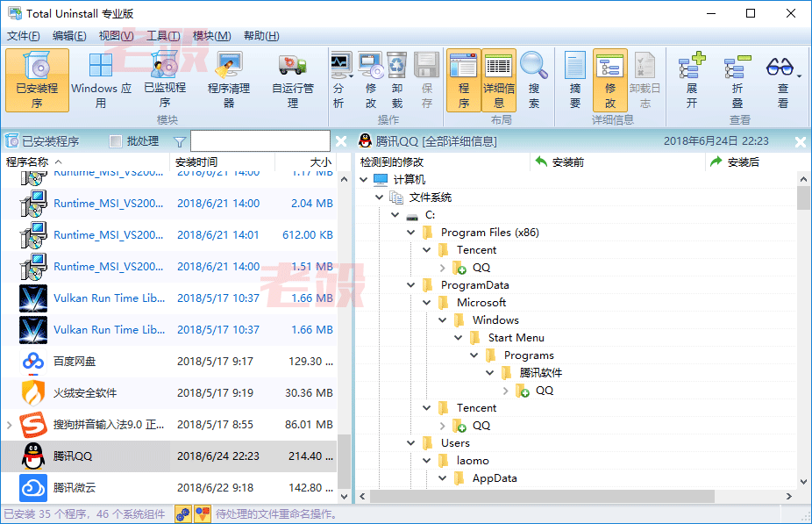Open the 编辑(E) menu
812x524 pixels.
[x=69, y=36]
